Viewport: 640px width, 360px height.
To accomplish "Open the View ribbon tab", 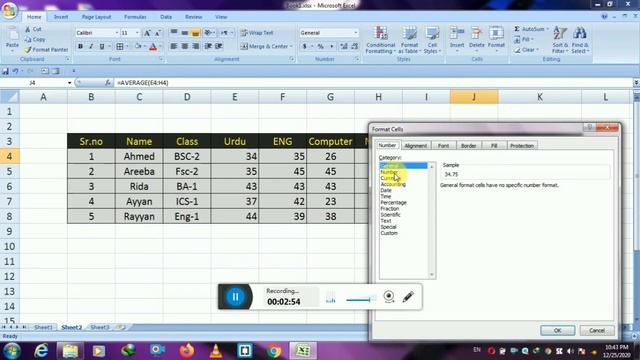I will point(221,17).
